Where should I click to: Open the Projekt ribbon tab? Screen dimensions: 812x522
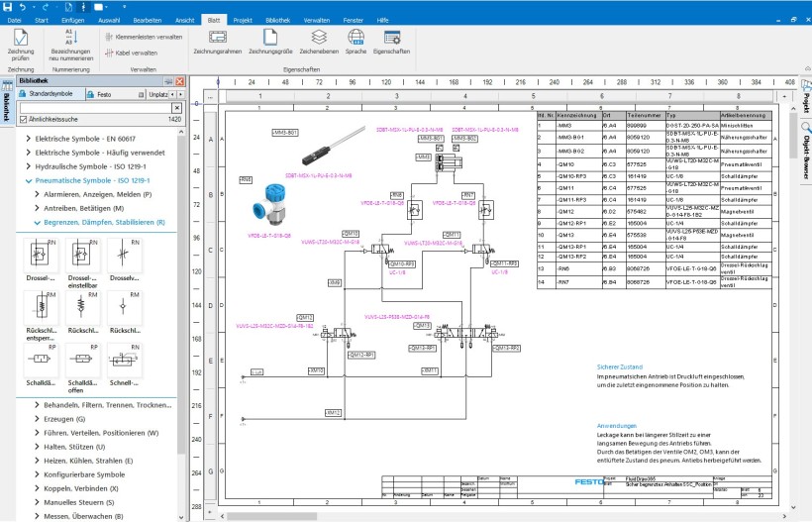(243, 20)
